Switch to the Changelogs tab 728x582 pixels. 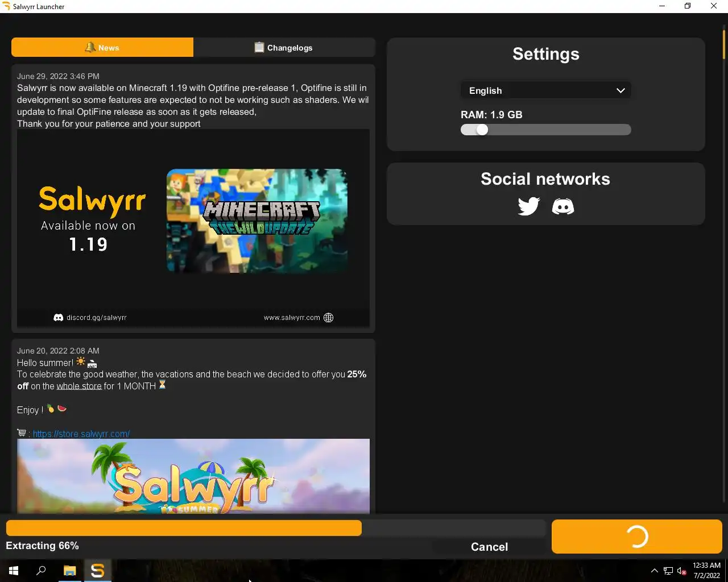(x=284, y=47)
